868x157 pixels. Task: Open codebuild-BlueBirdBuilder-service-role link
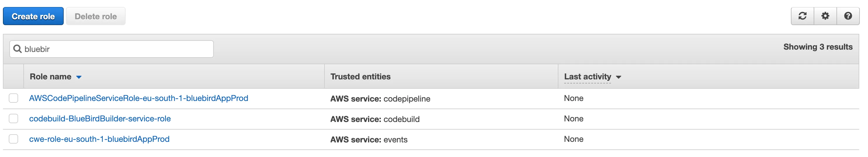pos(100,118)
